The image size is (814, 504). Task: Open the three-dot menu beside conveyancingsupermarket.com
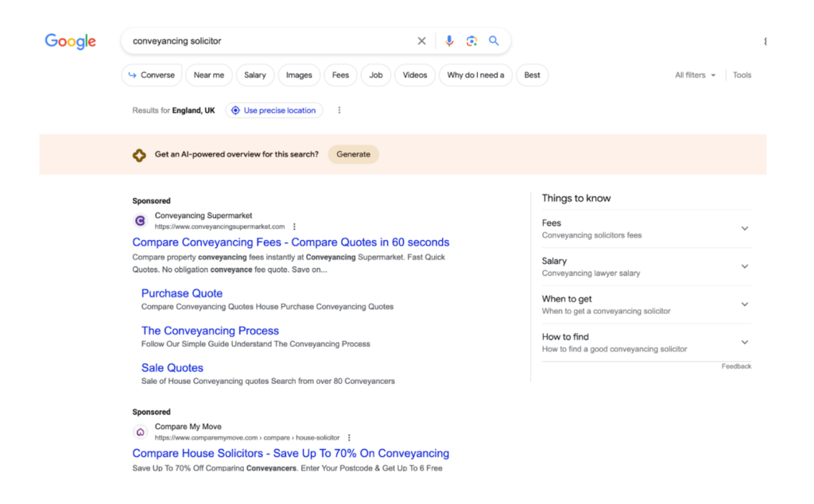point(295,227)
